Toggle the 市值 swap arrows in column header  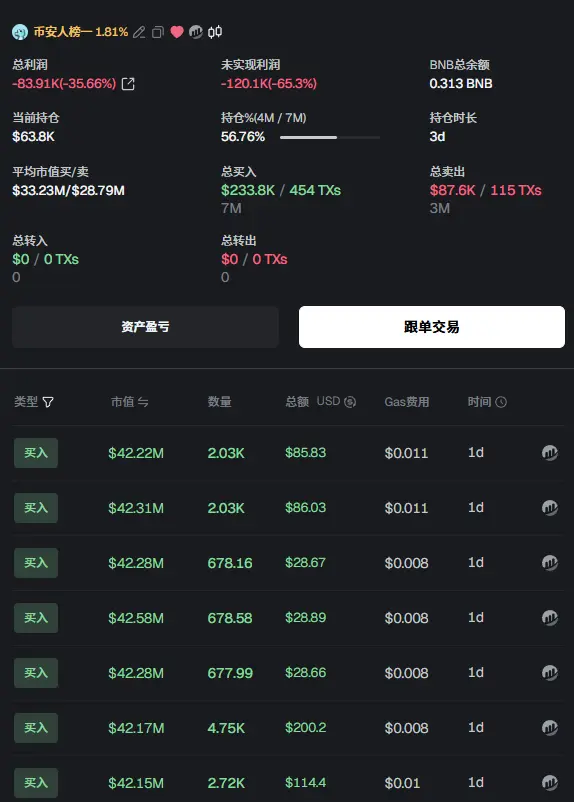143,402
